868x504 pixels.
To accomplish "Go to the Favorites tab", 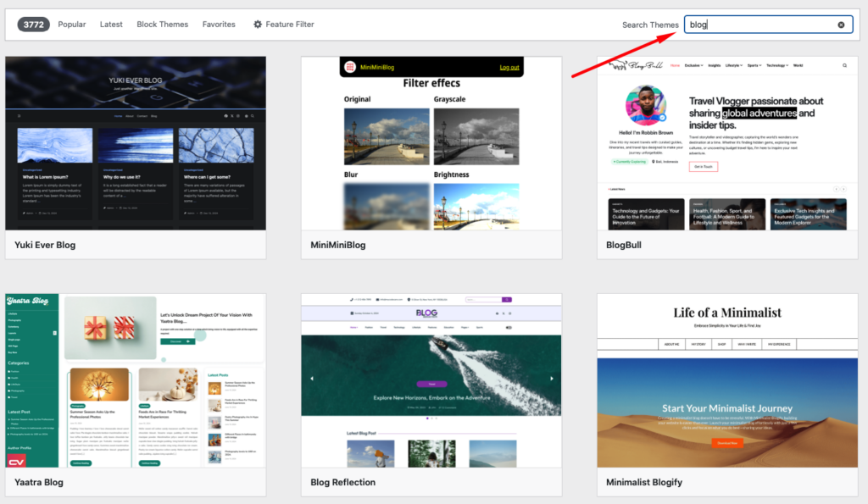I will pyautogui.click(x=219, y=25).
